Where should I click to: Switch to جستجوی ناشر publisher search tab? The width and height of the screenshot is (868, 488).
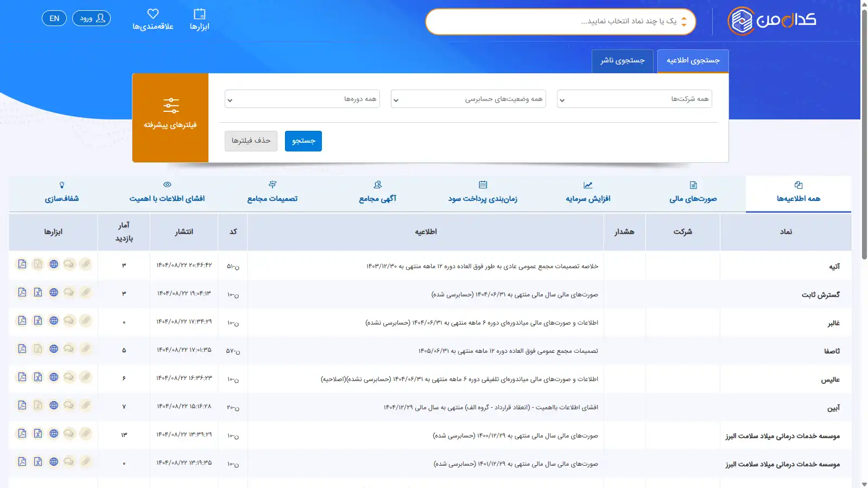622,61
